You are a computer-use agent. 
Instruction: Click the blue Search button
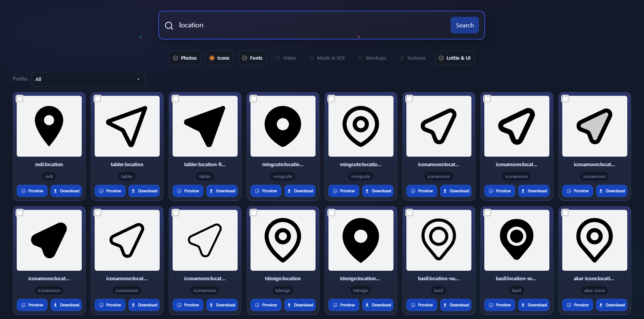click(x=465, y=25)
